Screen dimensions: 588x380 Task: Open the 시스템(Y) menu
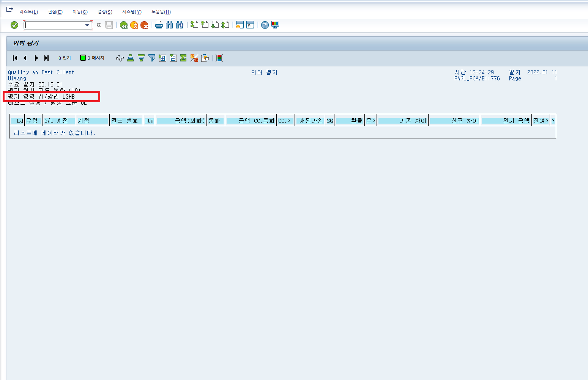(132, 12)
